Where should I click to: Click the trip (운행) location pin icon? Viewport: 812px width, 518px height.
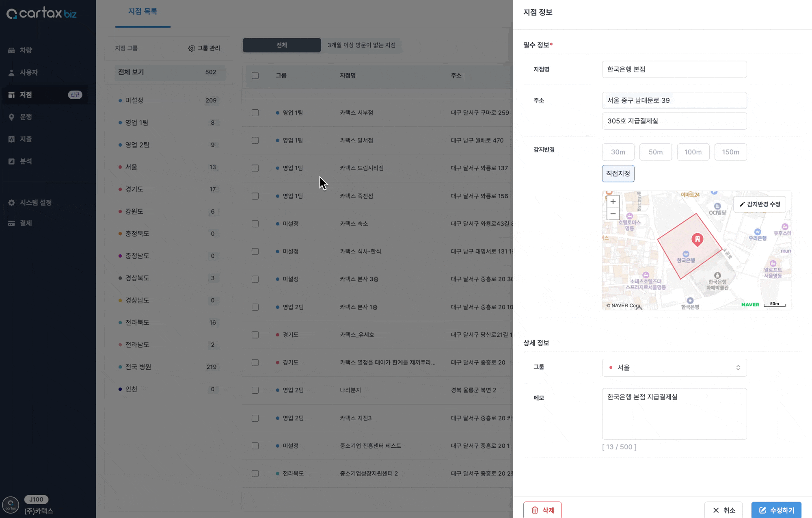tap(11, 117)
